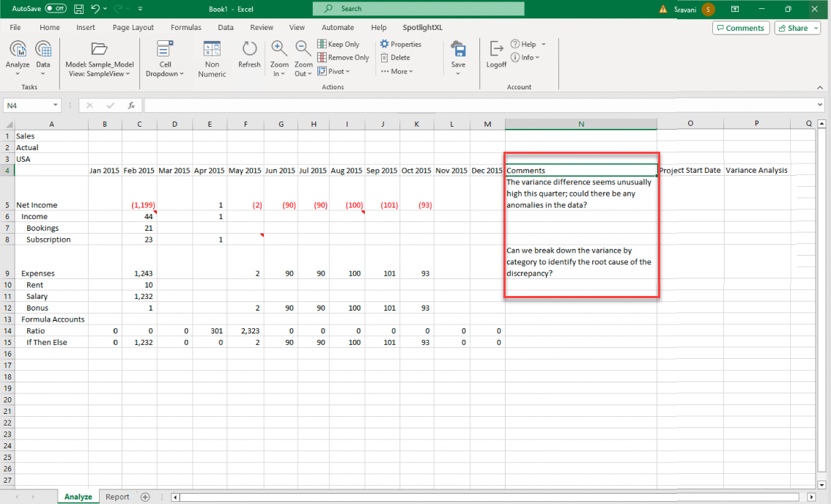
Task: Open Ribbon Display Options icon
Action: click(x=735, y=9)
